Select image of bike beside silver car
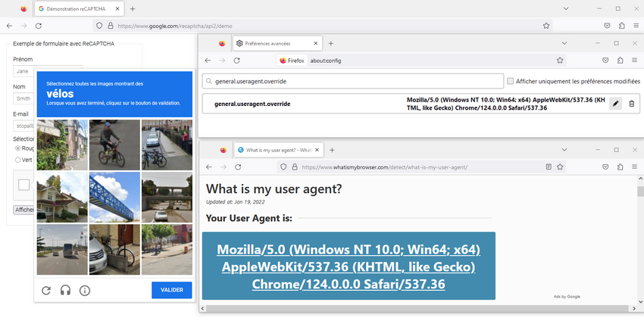The height and width of the screenshot is (327, 644). [x=114, y=250]
